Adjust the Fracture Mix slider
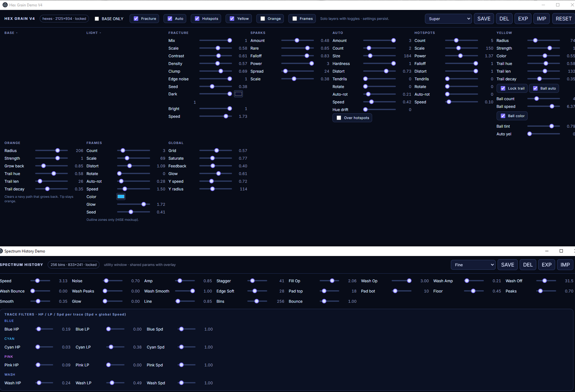 (x=216, y=40)
